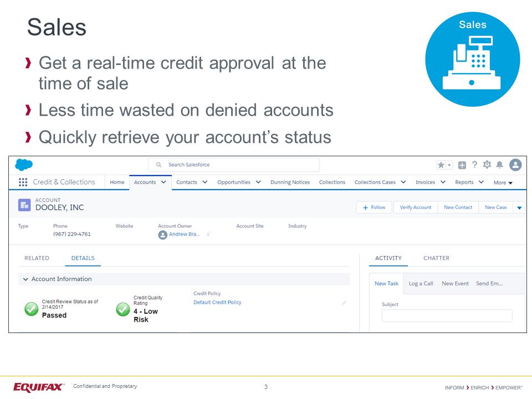Expand the Accounts tab dropdown chevron
Image resolution: width=532 pixels, height=399 pixels.
pos(163,182)
